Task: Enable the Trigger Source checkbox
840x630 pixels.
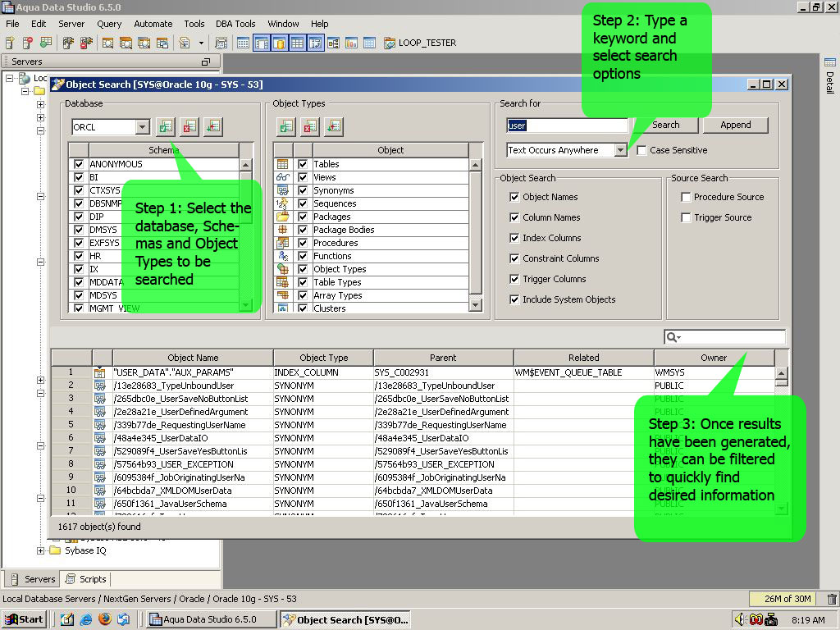Action: [x=685, y=217]
